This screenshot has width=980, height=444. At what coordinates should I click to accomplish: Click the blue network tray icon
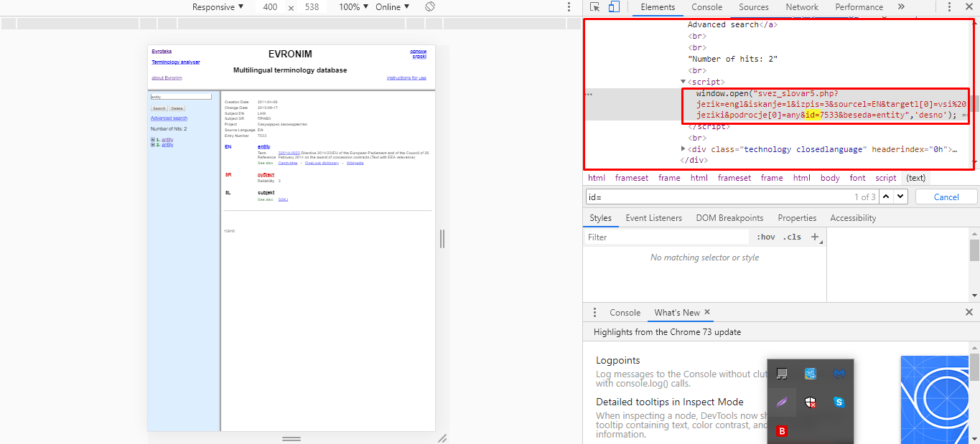[x=811, y=374]
